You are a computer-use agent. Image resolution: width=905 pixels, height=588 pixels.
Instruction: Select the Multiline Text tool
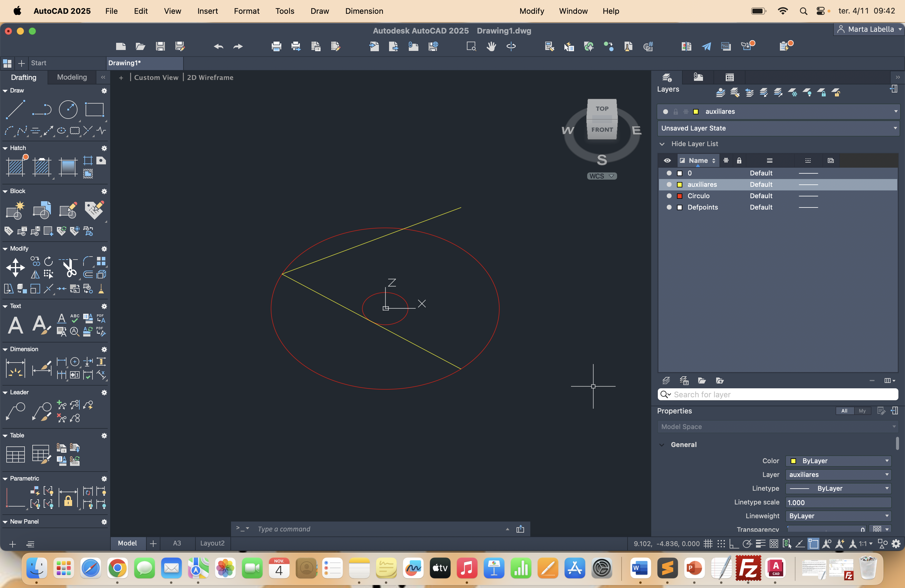click(15, 325)
